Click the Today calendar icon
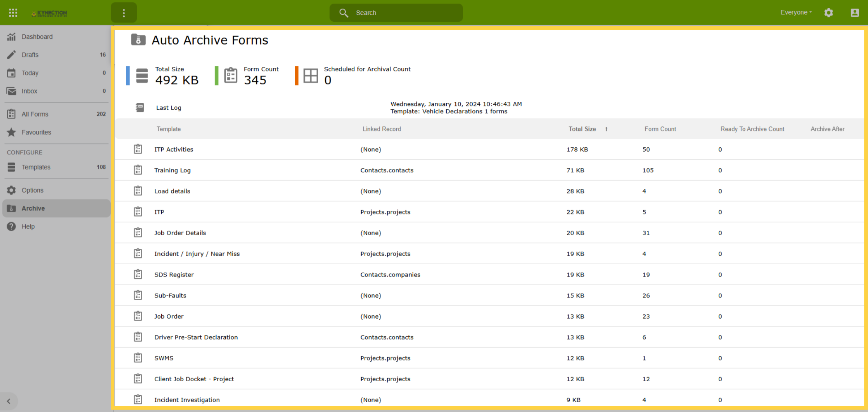 tap(12, 73)
